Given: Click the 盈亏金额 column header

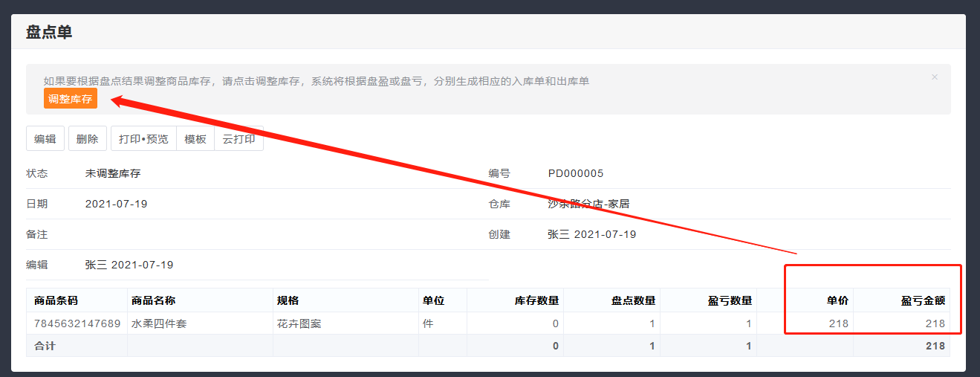Looking at the screenshot, I should (923, 300).
